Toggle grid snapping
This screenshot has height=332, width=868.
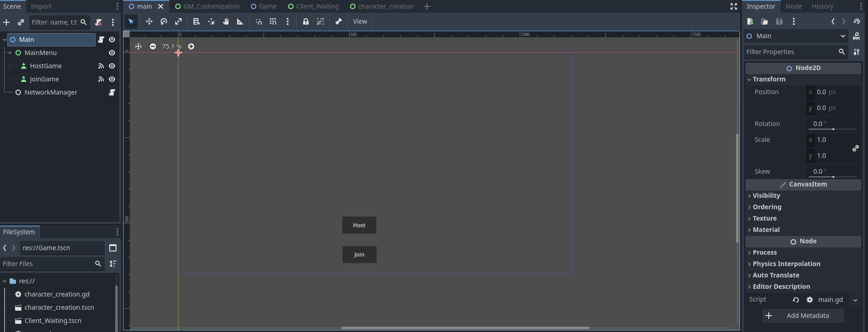click(273, 21)
